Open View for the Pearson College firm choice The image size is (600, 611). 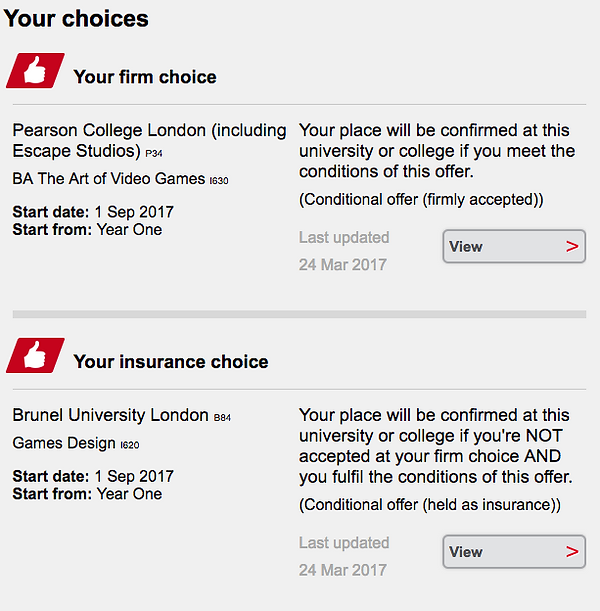pos(514,246)
